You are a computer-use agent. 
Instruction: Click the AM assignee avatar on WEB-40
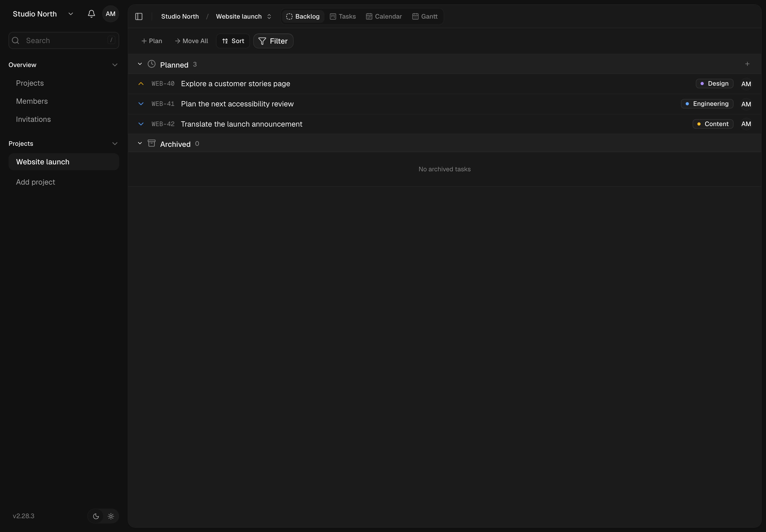tap(746, 84)
